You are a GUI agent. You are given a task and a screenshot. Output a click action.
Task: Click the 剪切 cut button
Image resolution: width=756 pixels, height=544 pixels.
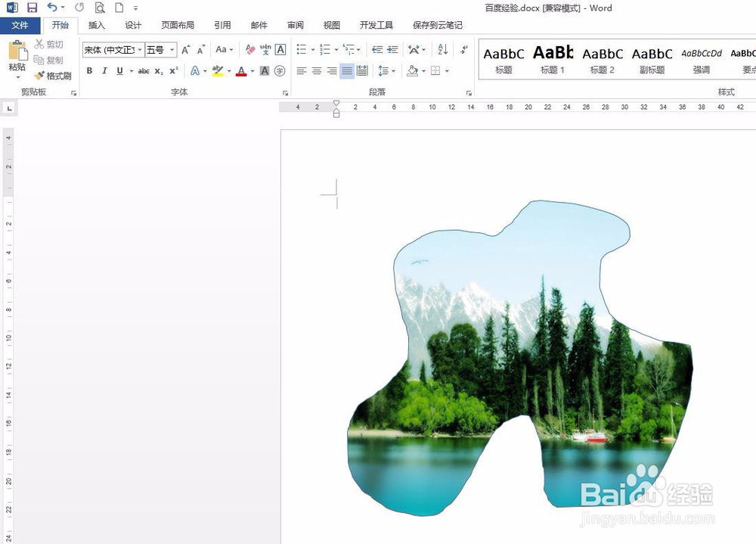click(48, 45)
